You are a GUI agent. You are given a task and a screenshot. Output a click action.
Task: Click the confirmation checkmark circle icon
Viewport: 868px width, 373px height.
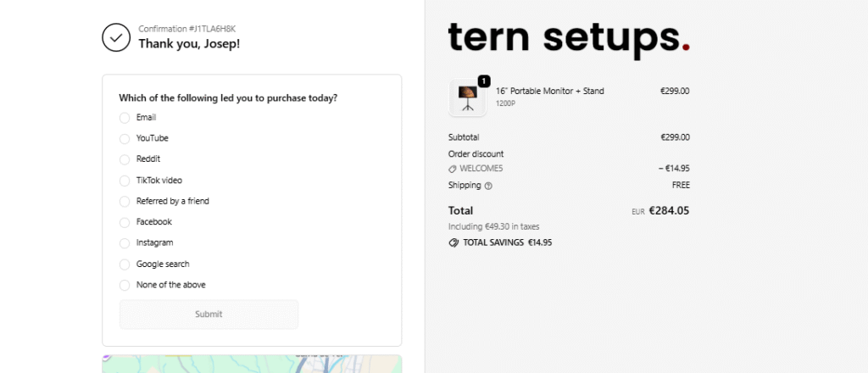[116, 37]
